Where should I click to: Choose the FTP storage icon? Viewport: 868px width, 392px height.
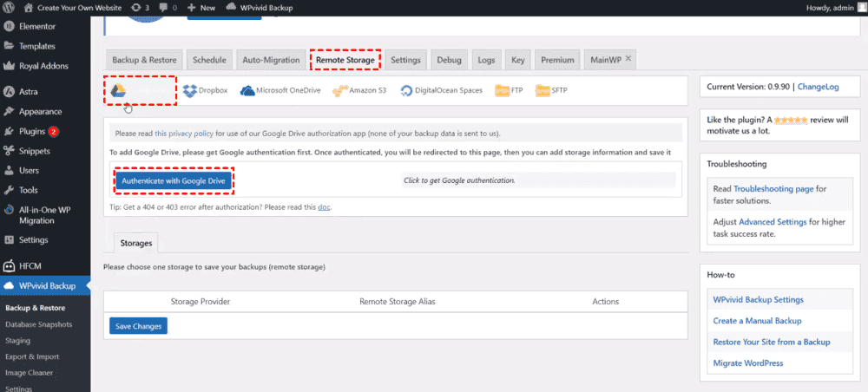click(x=509, y=90)
